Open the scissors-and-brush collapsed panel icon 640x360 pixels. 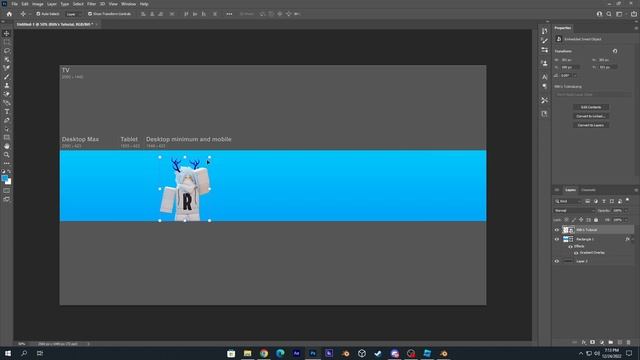tap(544, 100)
